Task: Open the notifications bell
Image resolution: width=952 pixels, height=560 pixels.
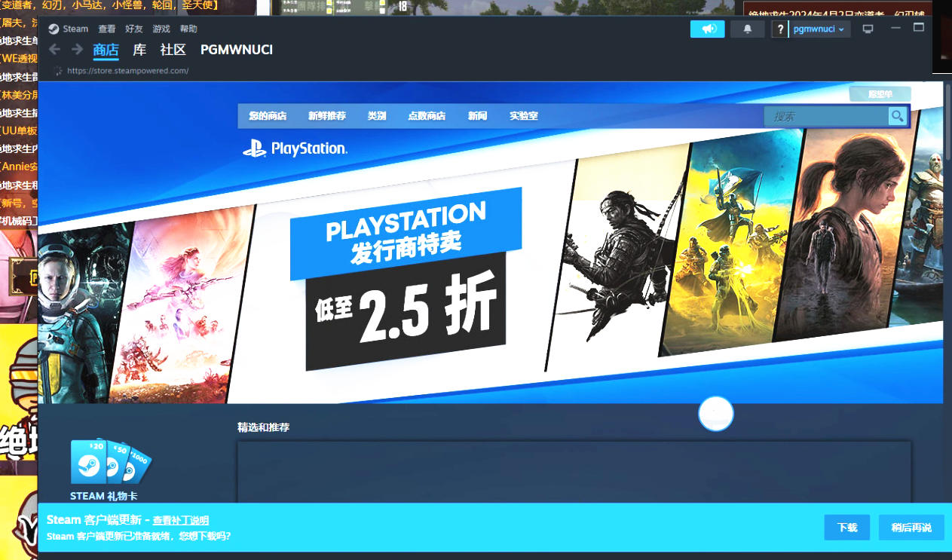Action: pos(748,29)
